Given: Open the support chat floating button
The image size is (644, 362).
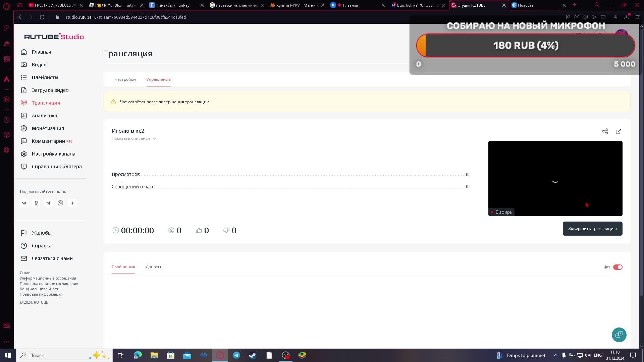Looking at the screenshot, I should (619, 335).
